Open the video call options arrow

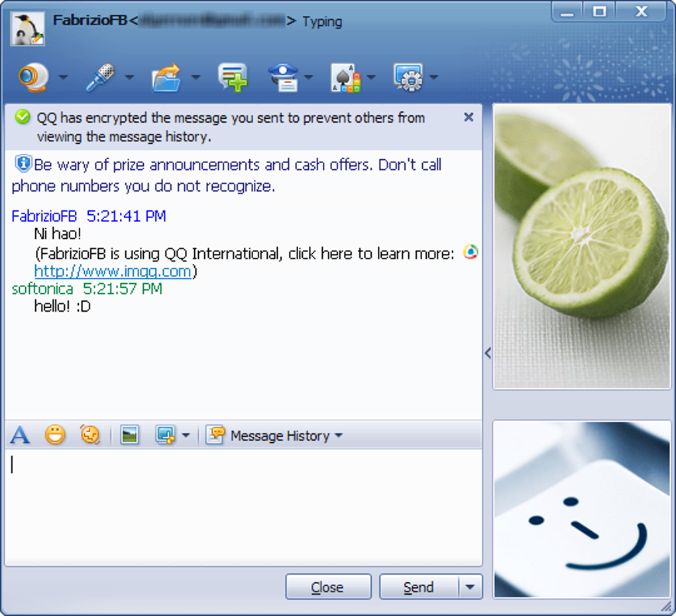coord(64,78)
